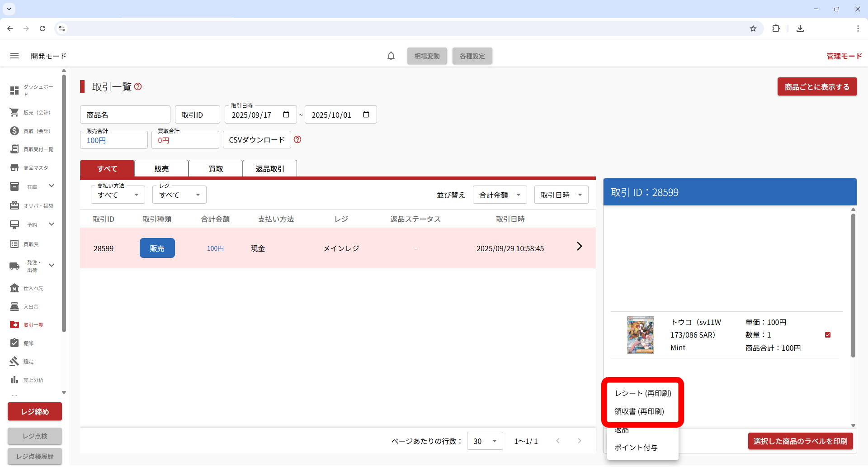Screen dimensions: 868x467
Task: Uncheck the トウコ product checkbox
Action: [x=827, y=335]
